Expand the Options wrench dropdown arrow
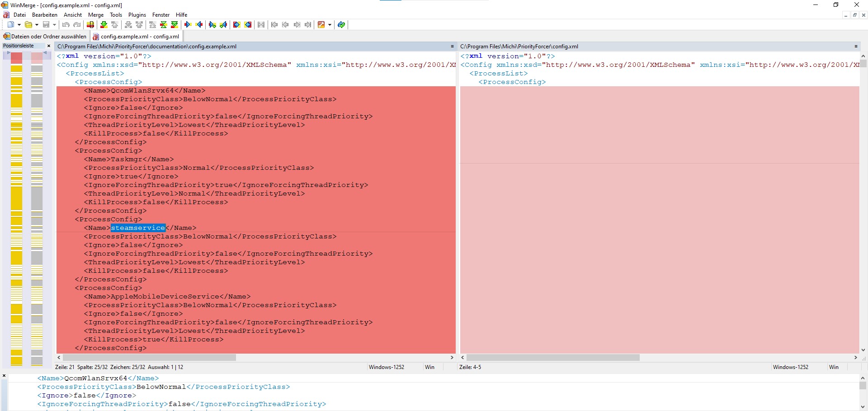 click(x=330, y=25)
